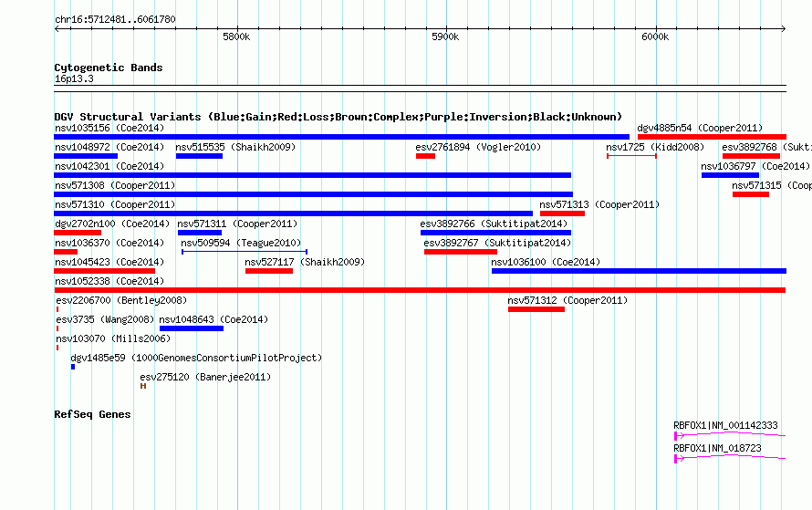Click the nsv571311 blue gain bar
Image resolution: width=812 pixels, height=510 pixels.
(200, 233)
